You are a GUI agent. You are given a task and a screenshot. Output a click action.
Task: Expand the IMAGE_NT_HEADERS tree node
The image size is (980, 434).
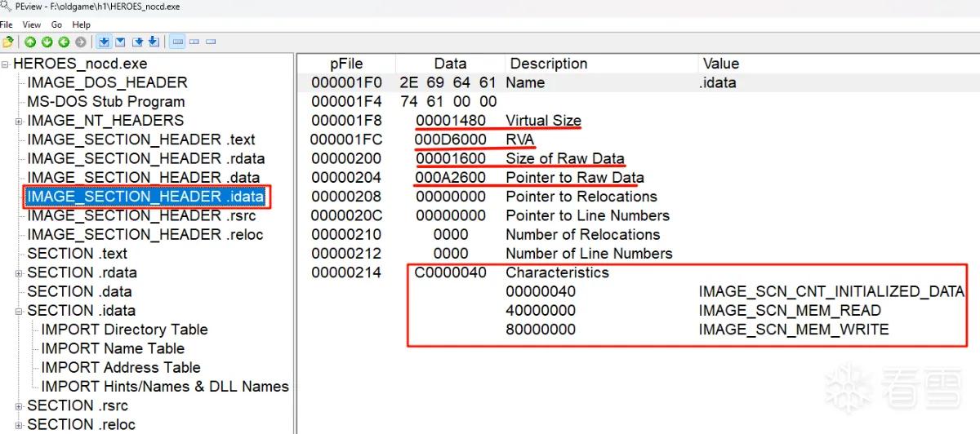pyautogui.click(x=19, y=121)
